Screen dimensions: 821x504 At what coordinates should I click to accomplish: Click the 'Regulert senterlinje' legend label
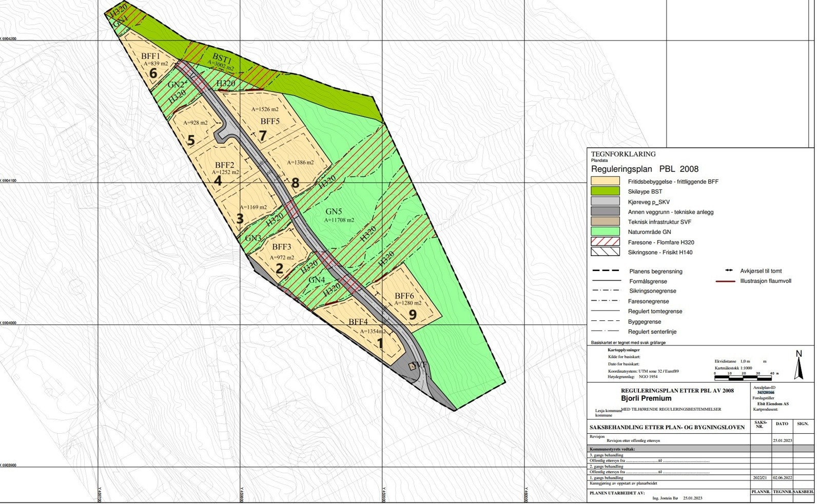652,332
